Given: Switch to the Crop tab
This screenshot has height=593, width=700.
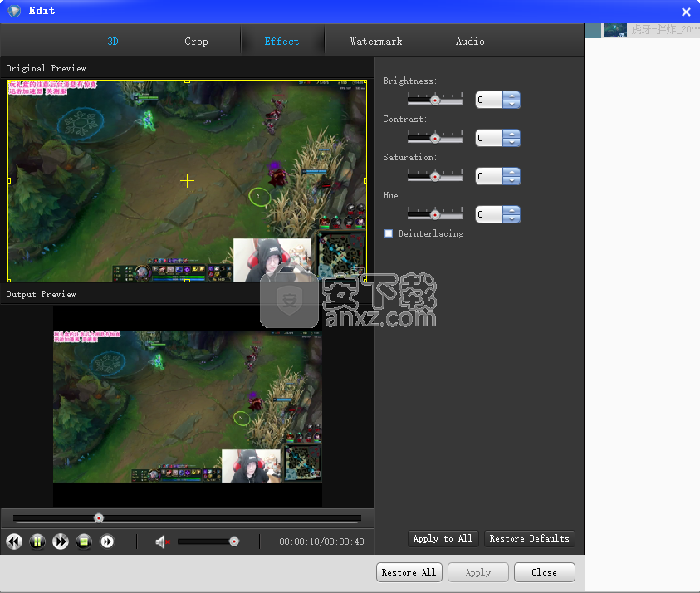Looking at the screenshot, I should 196,42.
